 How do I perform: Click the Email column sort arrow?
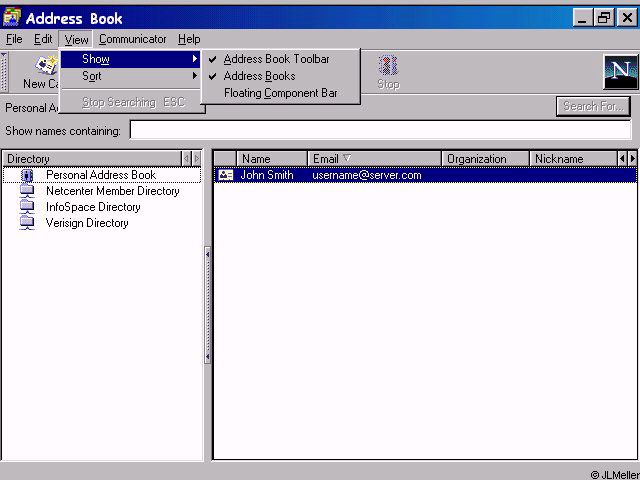(347, 158)
